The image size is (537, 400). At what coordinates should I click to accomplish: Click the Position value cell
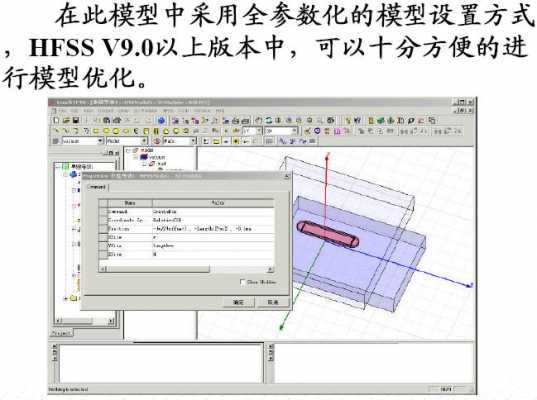click(x=213, y=228)
